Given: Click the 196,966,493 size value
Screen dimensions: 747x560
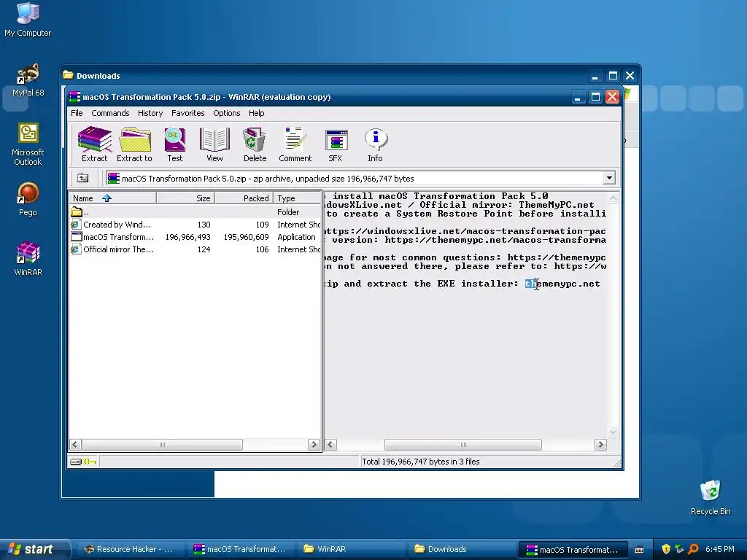Looking at the screenshot, I should pyautogui.click(x=187, y=237).
